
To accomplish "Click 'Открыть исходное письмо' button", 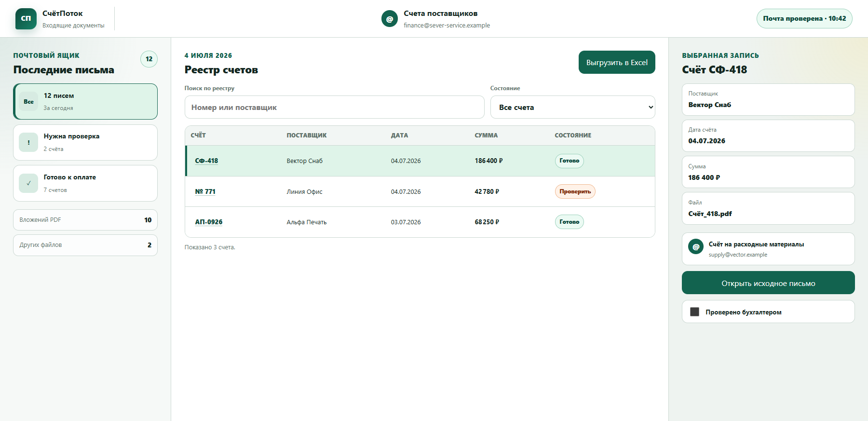I will (x=768, y=283).
